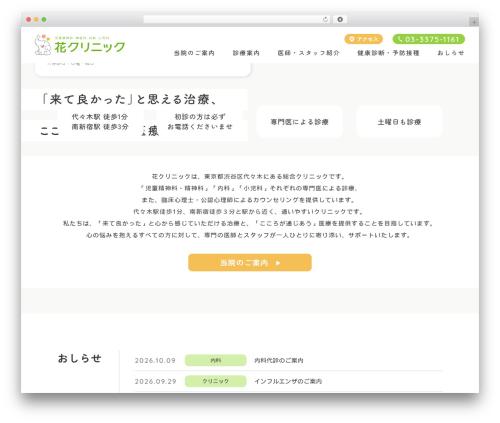Open 健康診断・予防接種 menu item

click(x=388, y=53)
